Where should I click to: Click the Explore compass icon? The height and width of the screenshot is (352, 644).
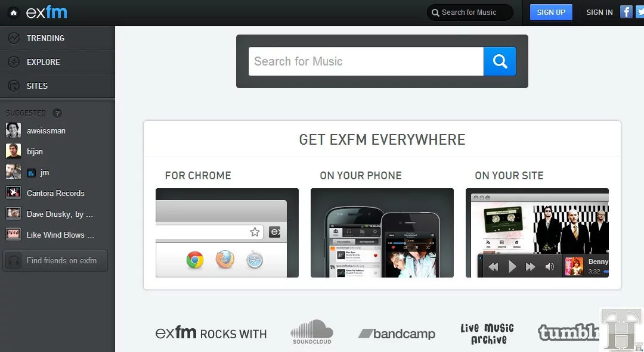pyautogui.click(x=14, y=62)
